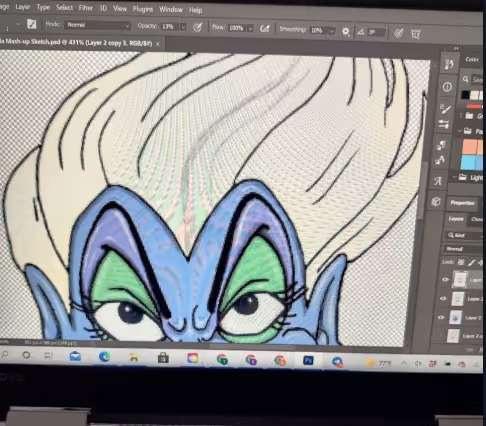Click the Opacity 13% value field

[x=168, y=27]
